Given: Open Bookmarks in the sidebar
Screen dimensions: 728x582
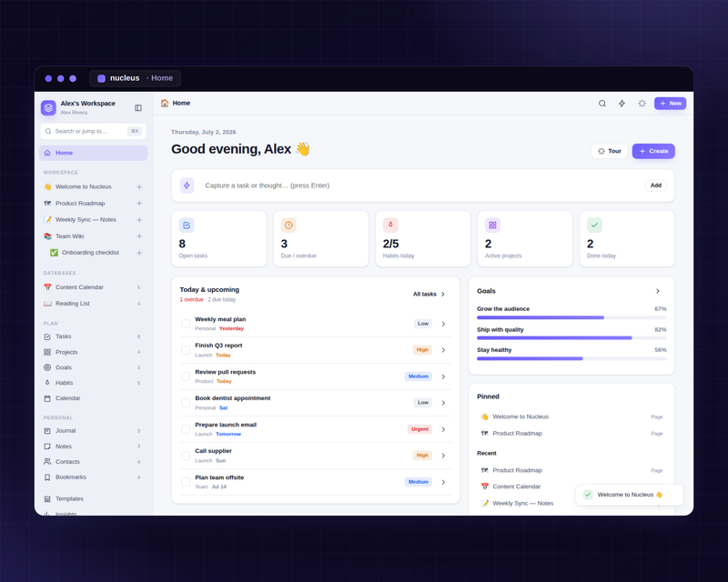Looking at the screenshot, I should coord(94,477).
